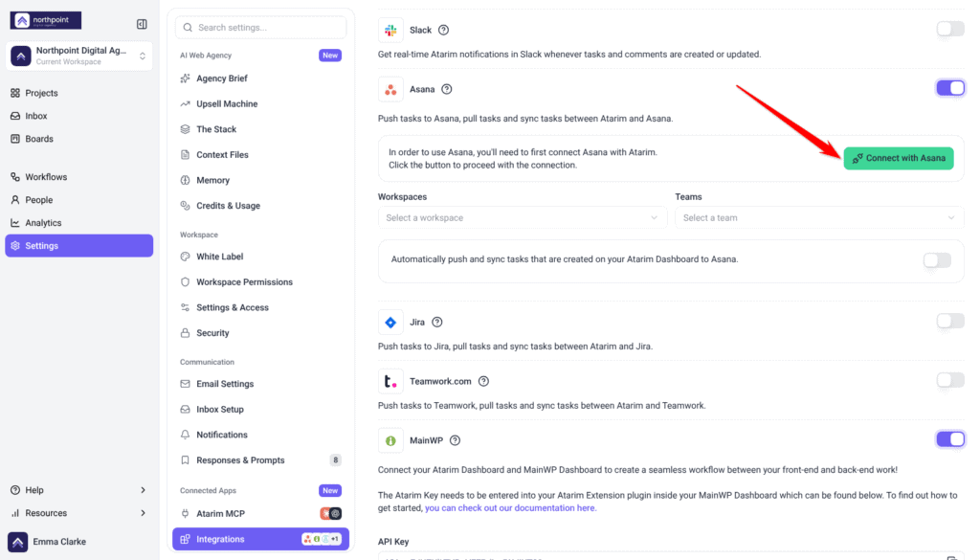Disable the Asana integration toggle

coord(950,88)
